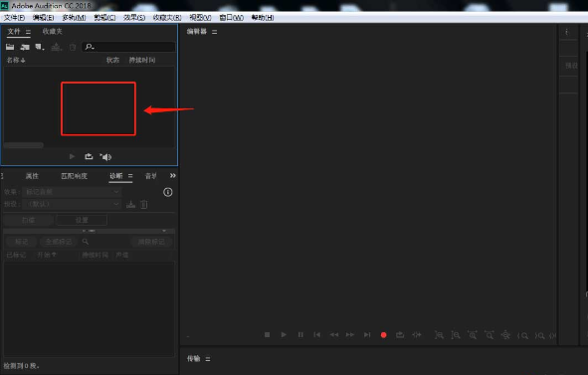Click the import file icon in Files panel
Viewport: 588px width, 375px height.
[25, 47]
